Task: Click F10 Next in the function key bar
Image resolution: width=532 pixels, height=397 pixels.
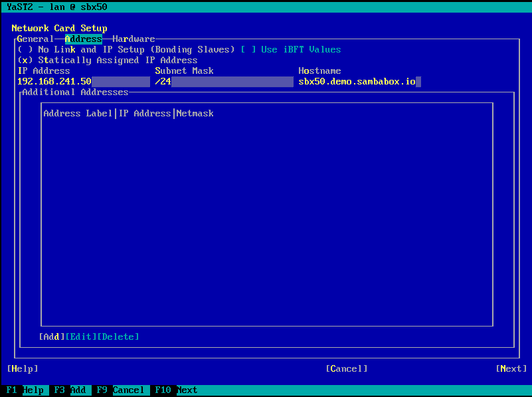Action: (x=176, y=390)
